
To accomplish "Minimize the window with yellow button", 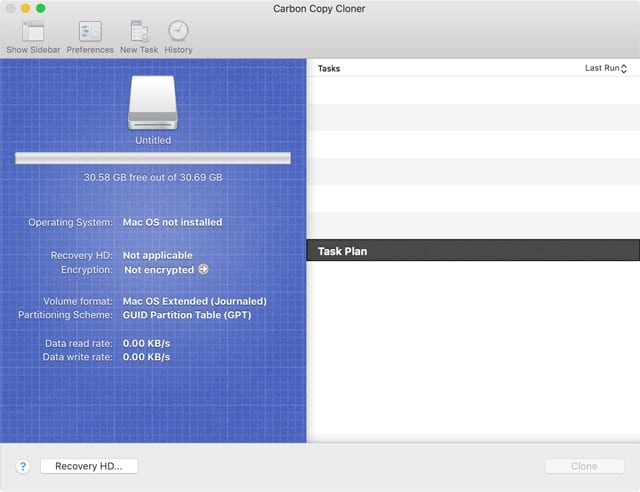I will pyautogui.click(x=25, y=8).
